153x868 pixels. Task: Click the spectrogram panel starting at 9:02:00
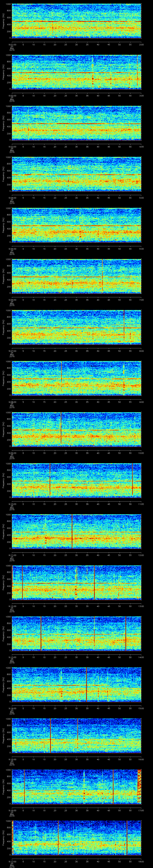coord(77,72)
